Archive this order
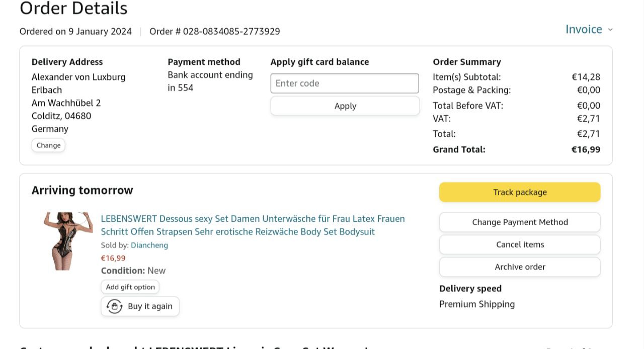Image resolution: width=644 pixels, height=349 pixels. (520, 267)
